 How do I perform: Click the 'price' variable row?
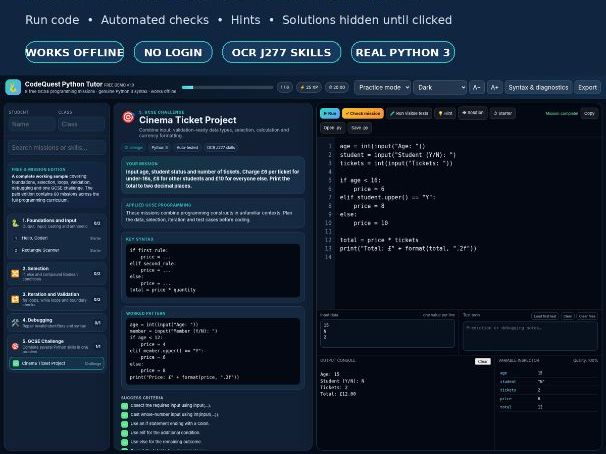click(x=548, y=398)
